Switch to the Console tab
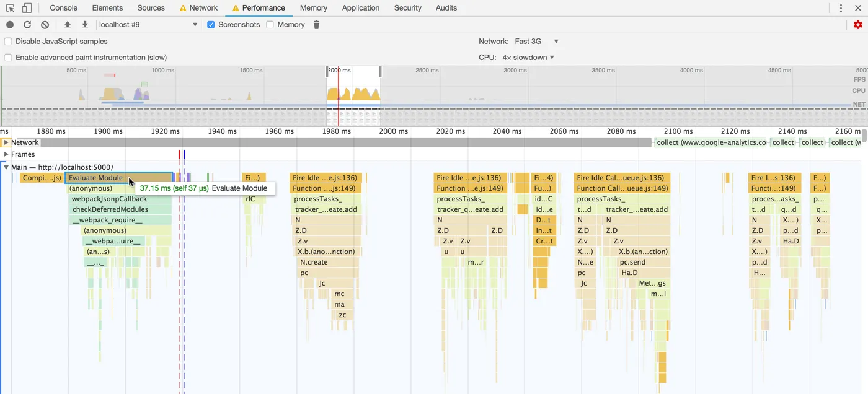Image resolution: width=868 pixels, height=394 pixels. [x=64, y=8]
